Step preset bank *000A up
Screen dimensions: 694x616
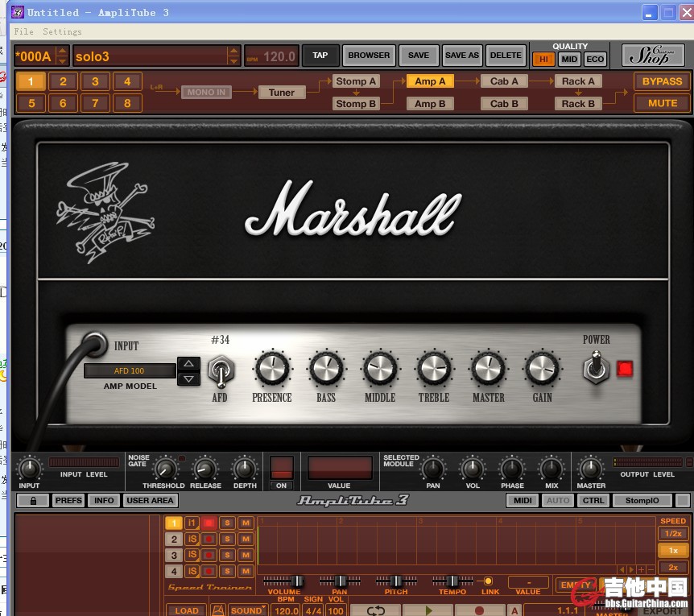pos(63,52)
